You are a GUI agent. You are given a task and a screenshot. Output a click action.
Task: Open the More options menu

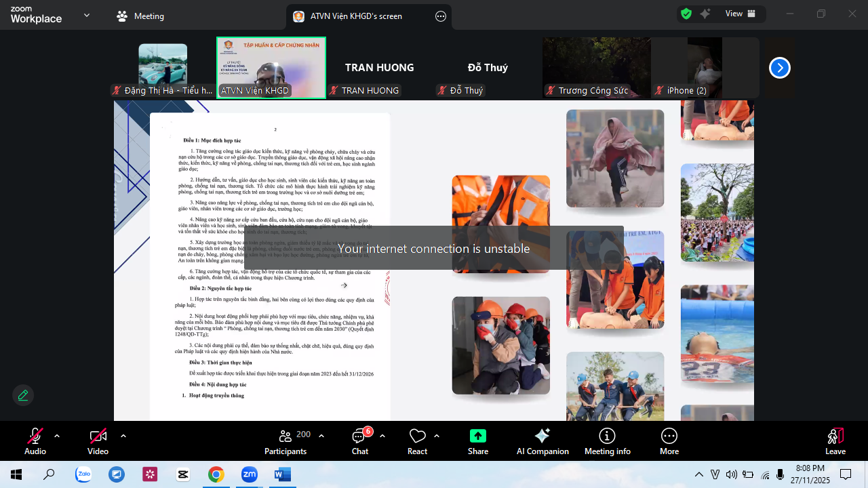(x=669, y=441)
